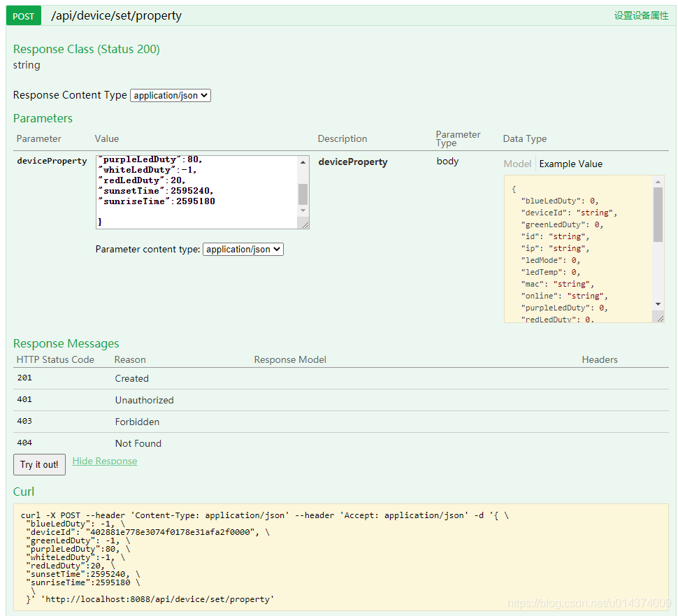
Task: Click the deviceProperty parameter name
Action: point(52,161)
